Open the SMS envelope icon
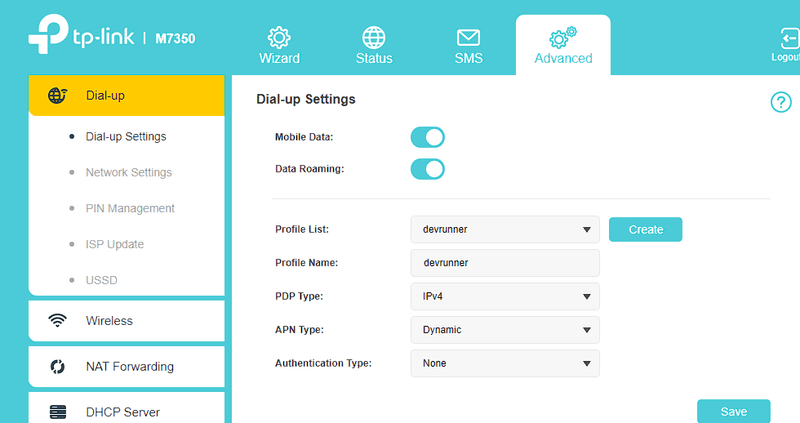This screenshot has height=423, width=800. click(x=468, y=38)
